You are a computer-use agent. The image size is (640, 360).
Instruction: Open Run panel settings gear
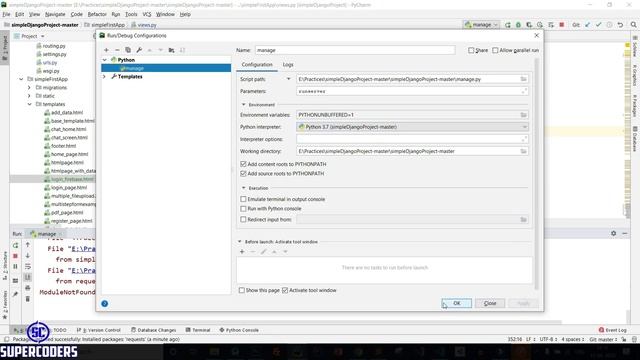613,233
